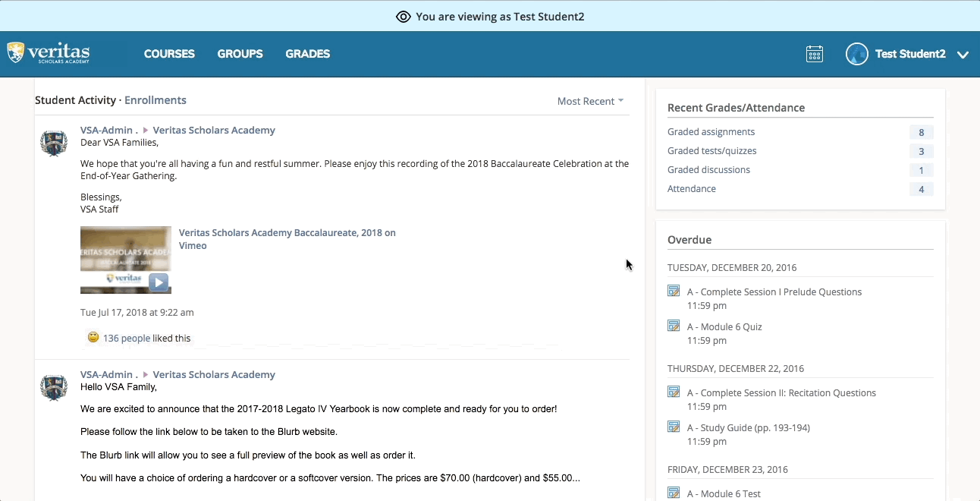Open the COURSES menu
980x501 pixels.
(169, 54)
